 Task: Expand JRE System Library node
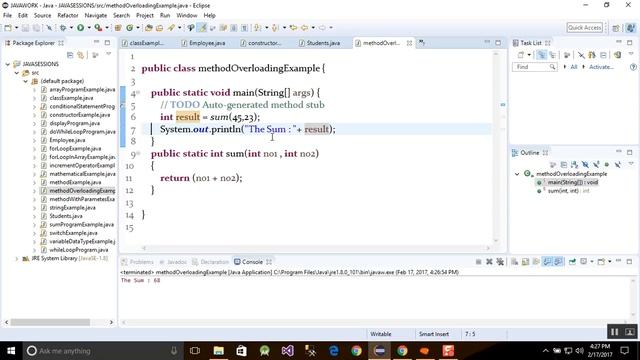(x=16, y=258)
